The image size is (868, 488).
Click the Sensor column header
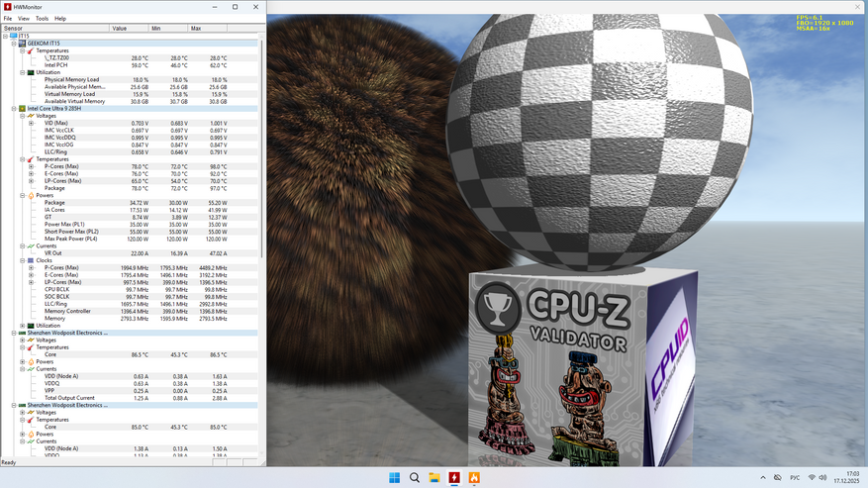55,29
